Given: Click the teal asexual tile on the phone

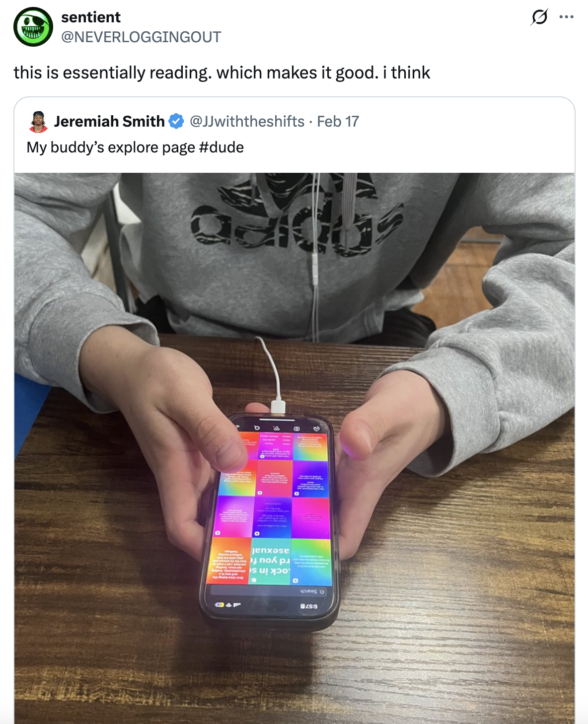Looking at the screenshot, I should pyautogui.click(x=270, y=561).
